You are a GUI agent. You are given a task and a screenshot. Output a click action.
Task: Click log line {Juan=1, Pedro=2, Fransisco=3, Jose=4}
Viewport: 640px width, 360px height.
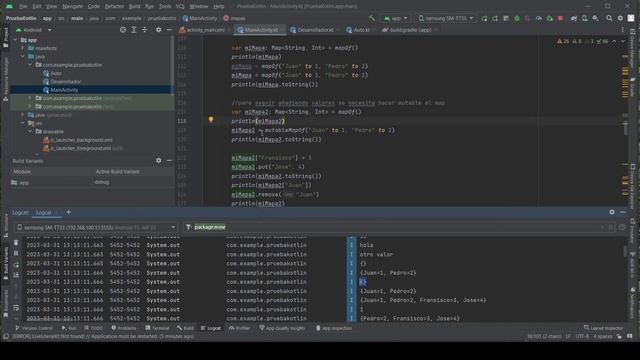tap(423, 300)
